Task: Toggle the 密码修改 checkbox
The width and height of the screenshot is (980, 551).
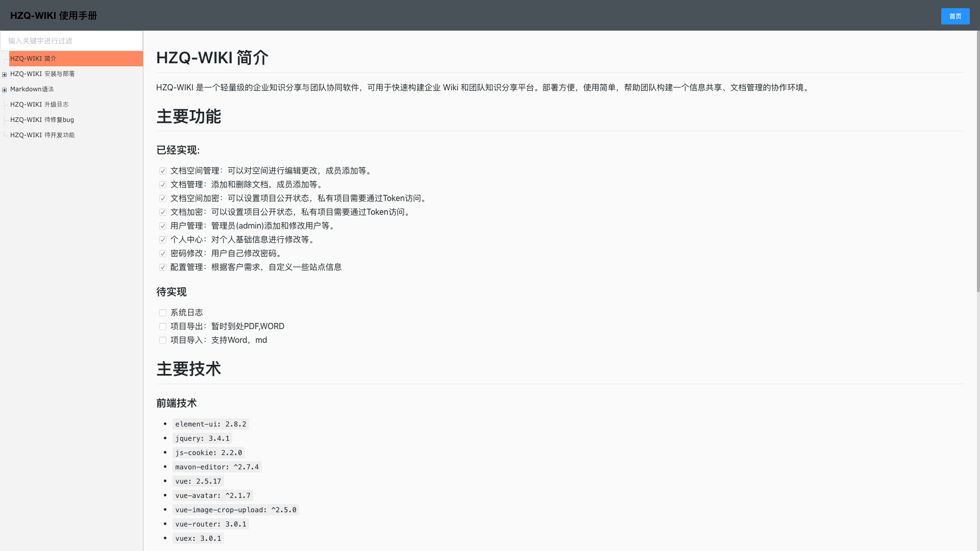Action: (163, 254)
